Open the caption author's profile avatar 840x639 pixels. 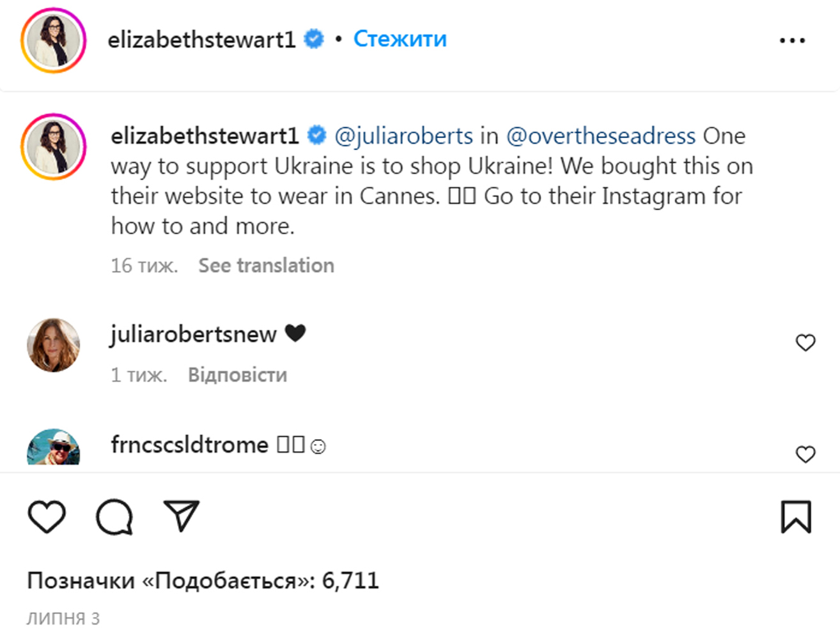point(54,147)
